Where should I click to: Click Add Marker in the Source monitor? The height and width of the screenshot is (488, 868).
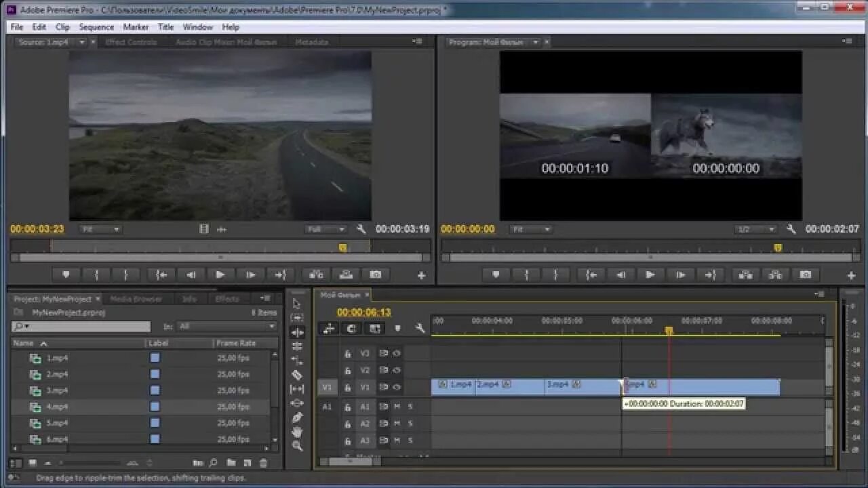tap(65, 274)
